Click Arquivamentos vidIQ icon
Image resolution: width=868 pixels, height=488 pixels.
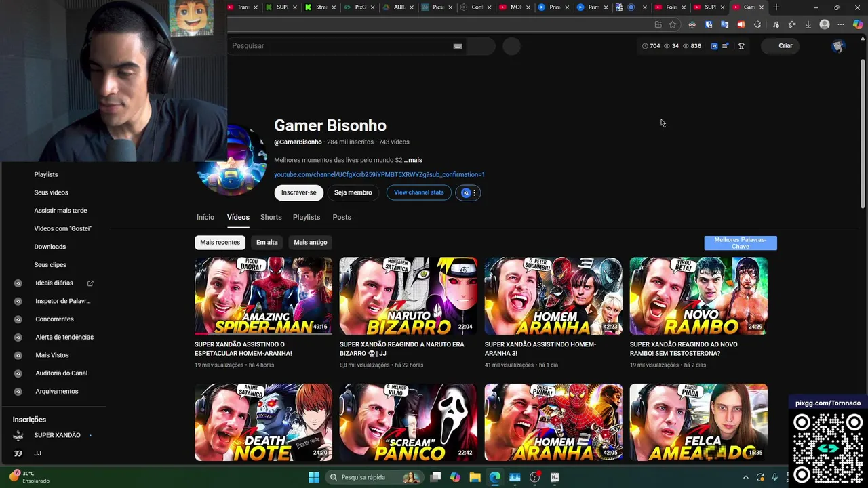tap(18, 392)
